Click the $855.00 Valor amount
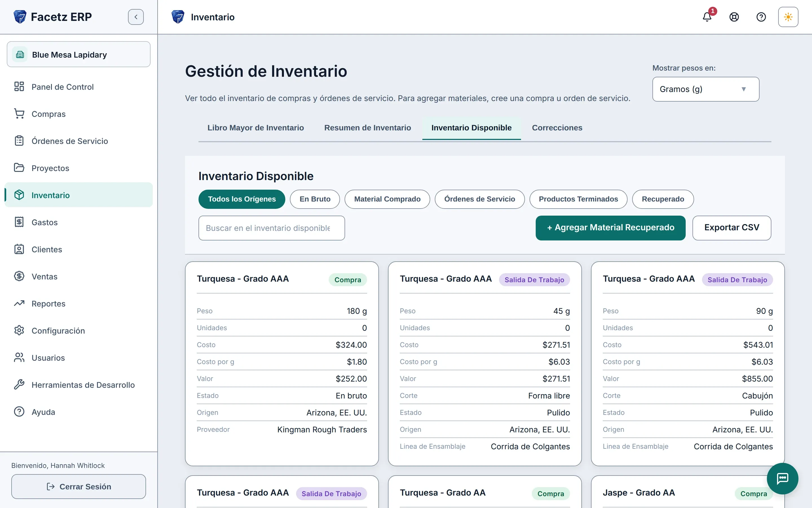The height and width of the screenshot is (508, 812). 757,379
